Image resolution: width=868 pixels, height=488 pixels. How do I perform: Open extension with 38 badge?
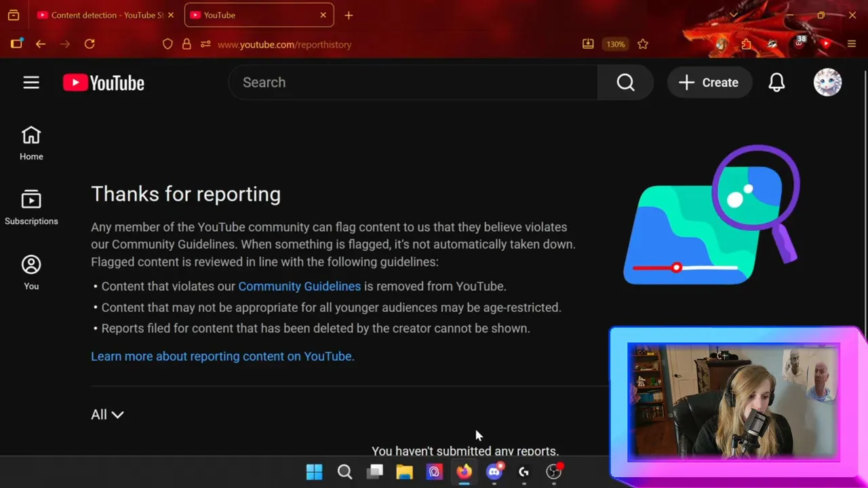point(800,43)
